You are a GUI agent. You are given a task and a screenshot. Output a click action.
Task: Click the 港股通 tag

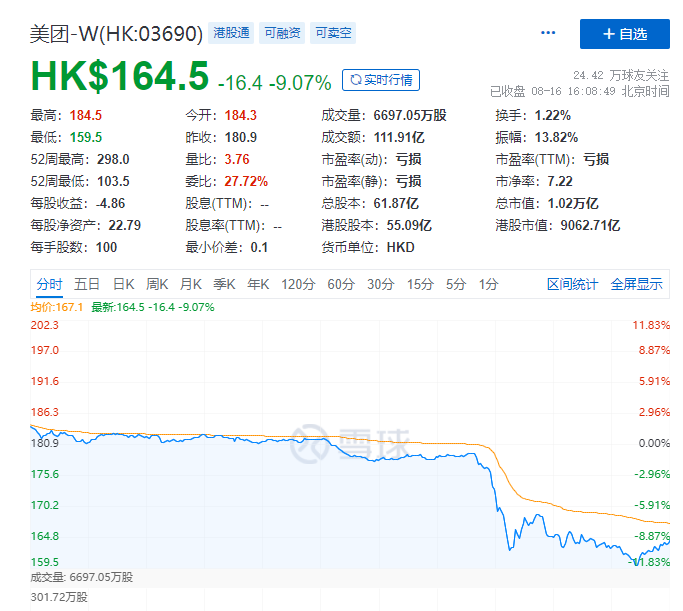pyautogui.click(x=231, y=33)
